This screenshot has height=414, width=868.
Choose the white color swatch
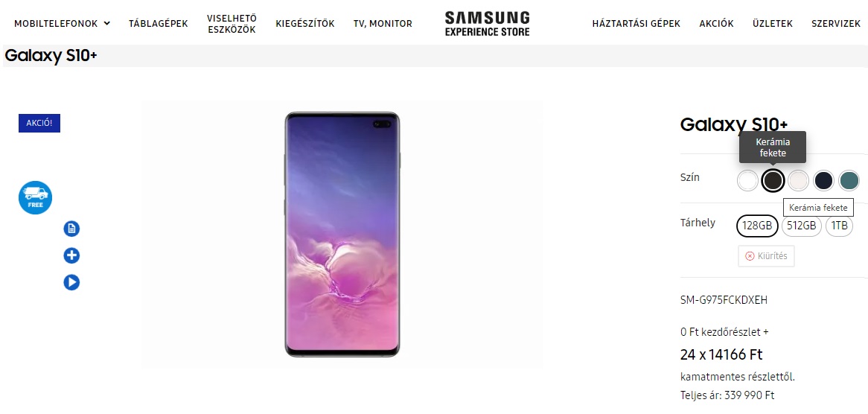[x=748, y=180]
